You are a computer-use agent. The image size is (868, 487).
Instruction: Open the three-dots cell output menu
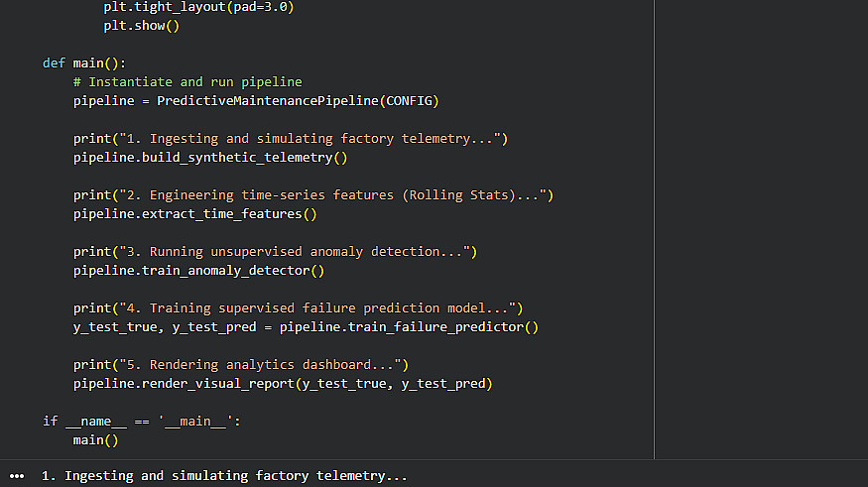point(17,476)
